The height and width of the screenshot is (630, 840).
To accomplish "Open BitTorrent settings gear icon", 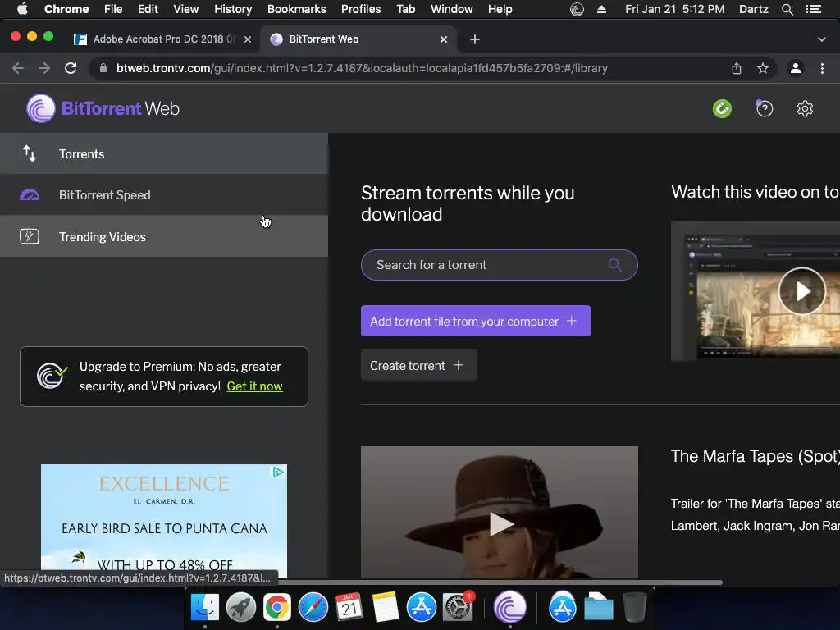I will [x=805, y=109].
